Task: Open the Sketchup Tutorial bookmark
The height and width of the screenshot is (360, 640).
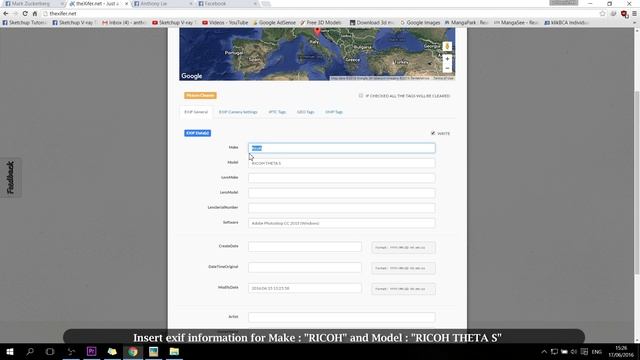Action: pos(25,22)
